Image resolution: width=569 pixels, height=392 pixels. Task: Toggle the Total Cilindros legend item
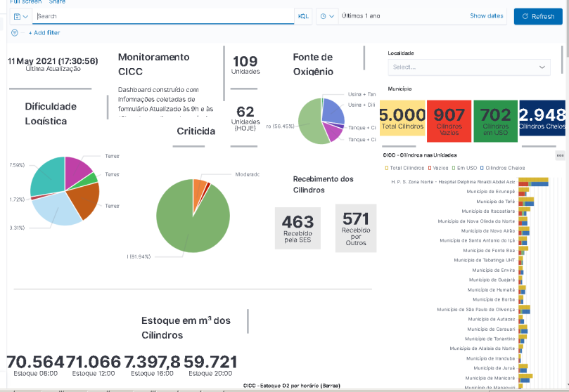click(x=404, y=168)
